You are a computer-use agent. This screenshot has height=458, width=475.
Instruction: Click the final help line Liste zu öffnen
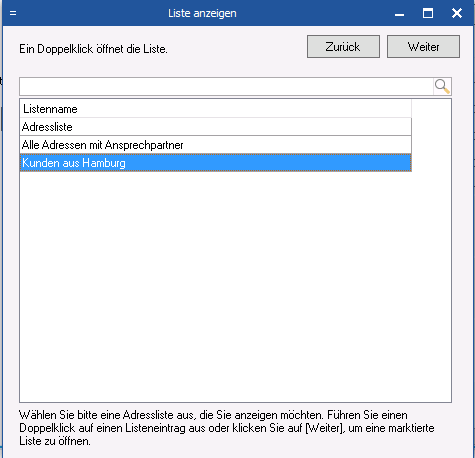(x=55, y=441)
